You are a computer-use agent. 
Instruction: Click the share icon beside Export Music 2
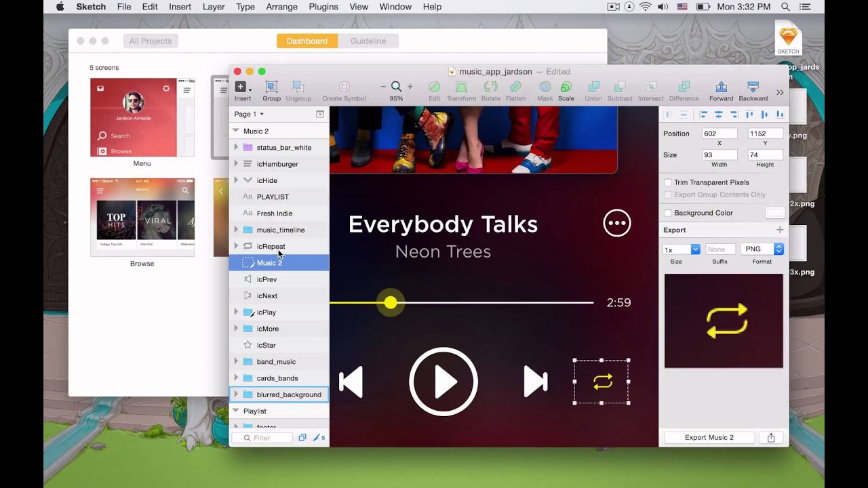pos(771,438)
